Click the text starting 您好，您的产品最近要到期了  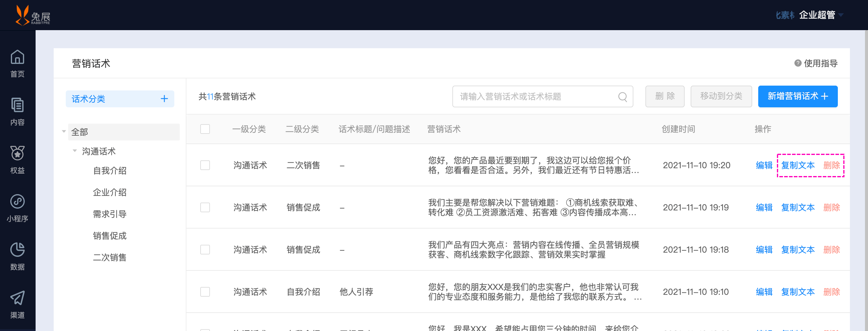coord(534,165)
